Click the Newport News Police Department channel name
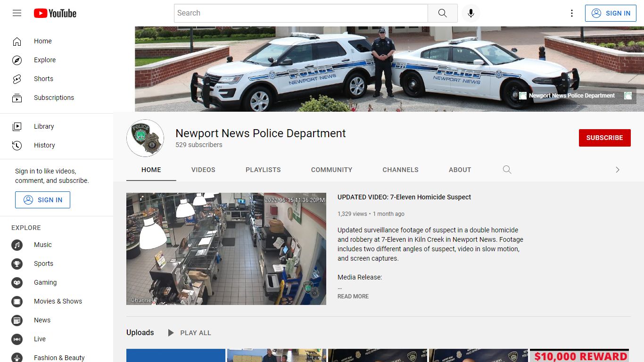644x362 pixels. (x=261, y=133)
